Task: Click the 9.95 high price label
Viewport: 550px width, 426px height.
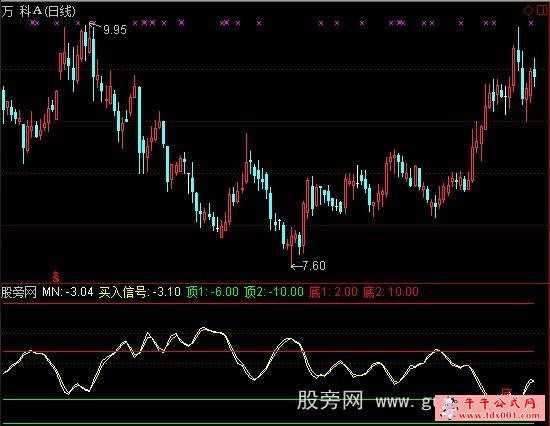Action: click(x=115, y=30)
